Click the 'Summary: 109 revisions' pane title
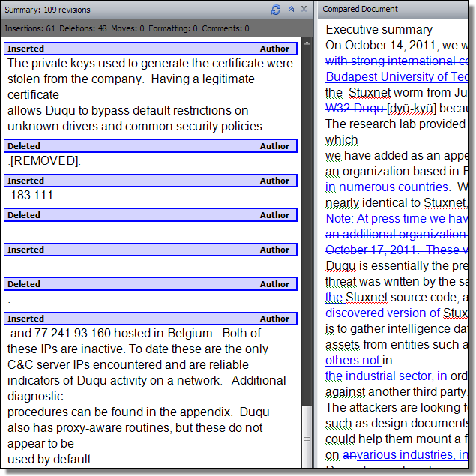Image resolution: width=476 pixels, height=476 pixels. [49, 10]
